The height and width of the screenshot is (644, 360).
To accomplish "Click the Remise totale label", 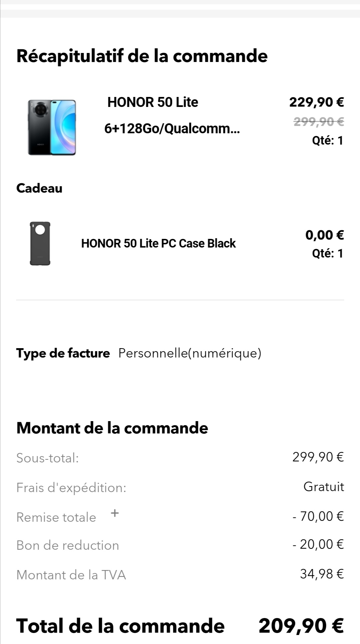I will (x=56, y=517).
